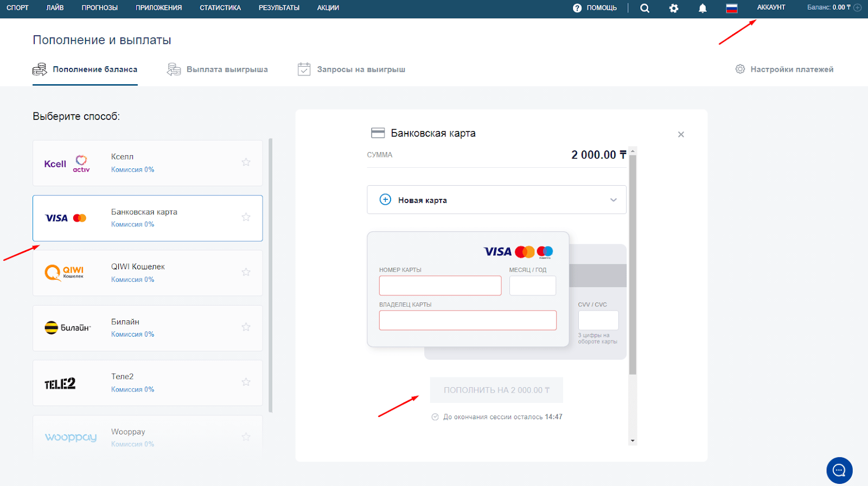The width and height of the screenshot is (868, 486).
Task: Favorite the Билайн payment star
Action: pyautogui.click(x=246, y=327)
